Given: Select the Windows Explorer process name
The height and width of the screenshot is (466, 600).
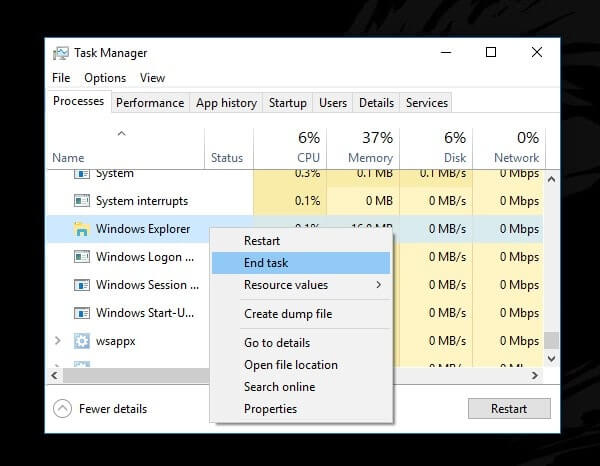Looking at the screenshot, I should 143,229.
